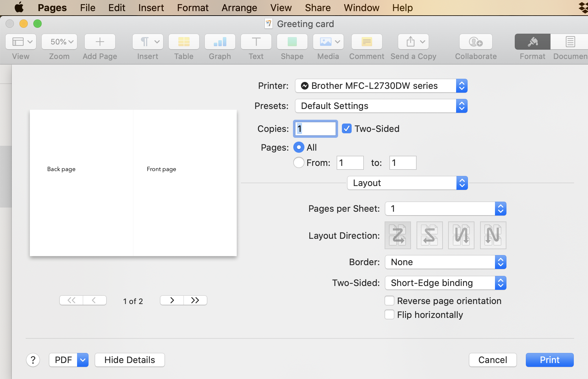Click Hide Details button
Viewport: 588px width, 379px height.
[130, 360]
